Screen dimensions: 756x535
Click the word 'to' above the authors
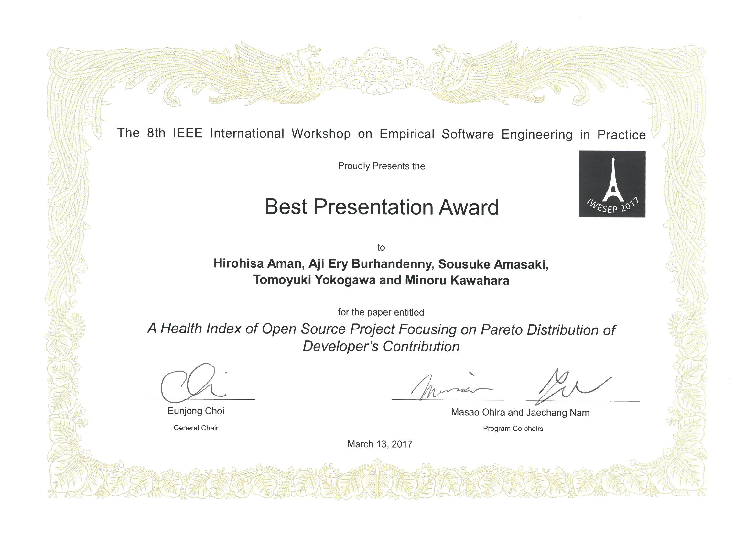click(x=381, y=248)
